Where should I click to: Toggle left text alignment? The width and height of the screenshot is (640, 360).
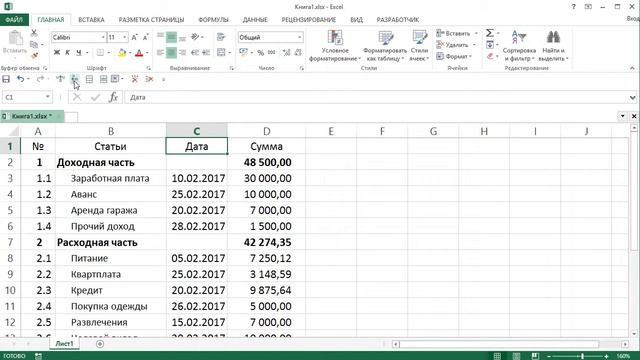click(160, 52)
